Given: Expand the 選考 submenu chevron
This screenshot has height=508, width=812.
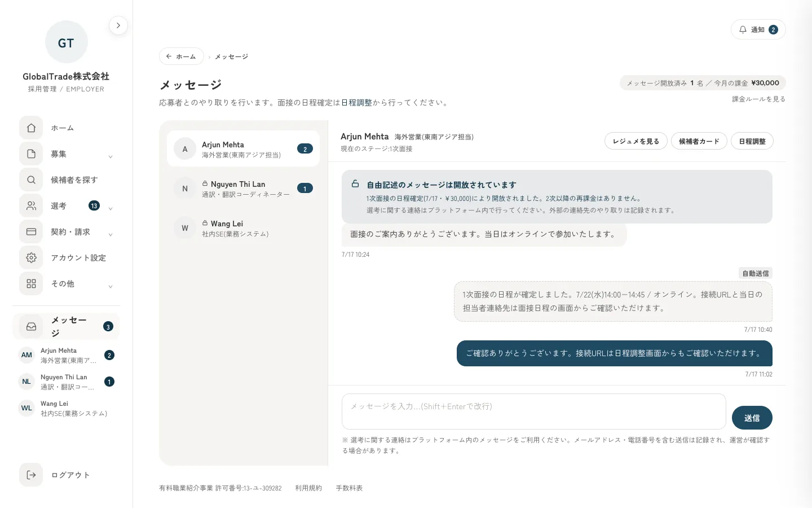Looking at the screenshot, I should (x=111, y=209).
